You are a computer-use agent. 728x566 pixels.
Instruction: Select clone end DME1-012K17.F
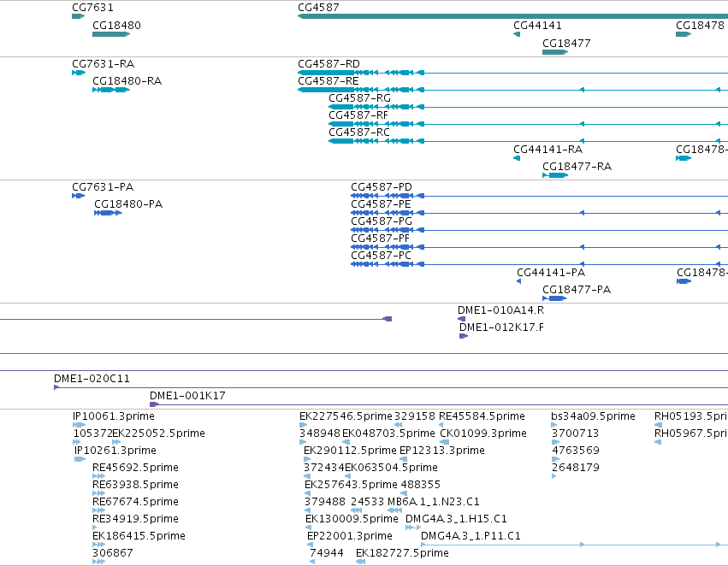pos(501,327)
